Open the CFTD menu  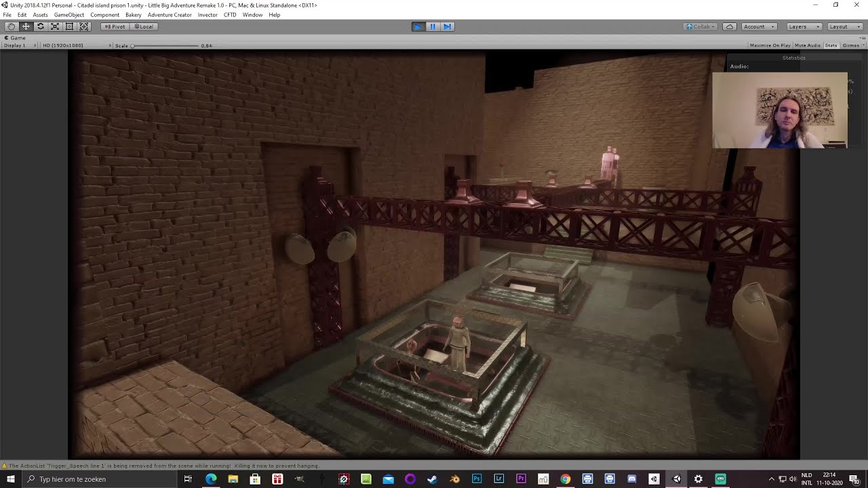[x=230, y=15]
